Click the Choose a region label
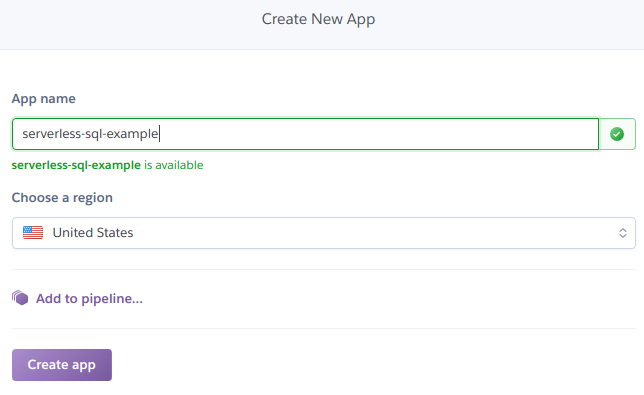Screen dimensions: 644x395 coord(62,198)
